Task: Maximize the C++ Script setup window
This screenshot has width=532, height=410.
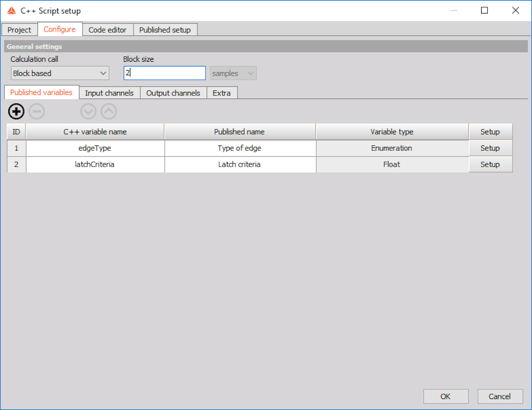Action: 485,10
